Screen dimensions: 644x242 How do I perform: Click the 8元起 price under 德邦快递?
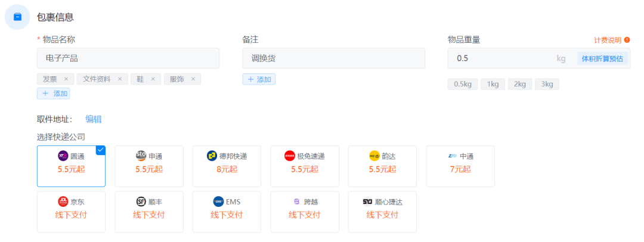click(227, 169)
